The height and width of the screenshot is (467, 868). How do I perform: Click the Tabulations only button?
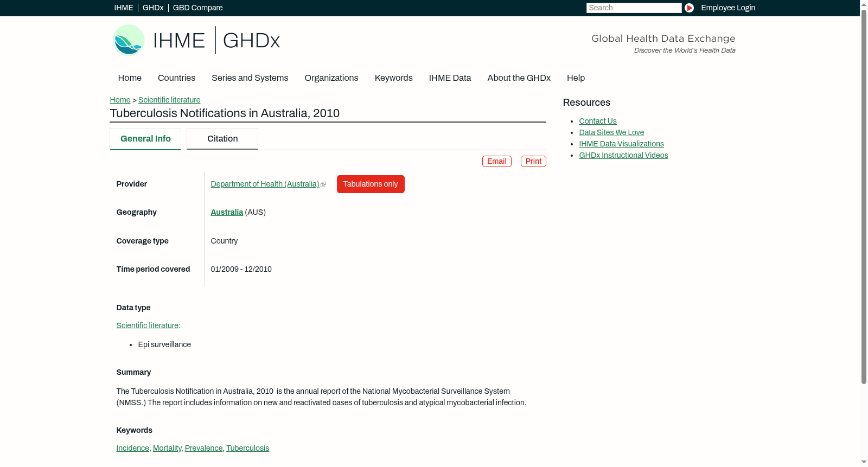point(371,184)
